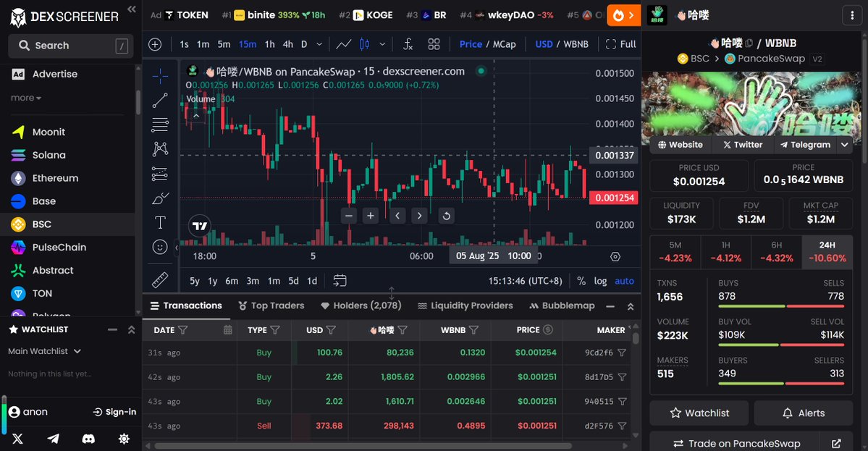Screen dimensions: 868x451
Task: Toggle the percent scale on chart
Action: (581, 281)
